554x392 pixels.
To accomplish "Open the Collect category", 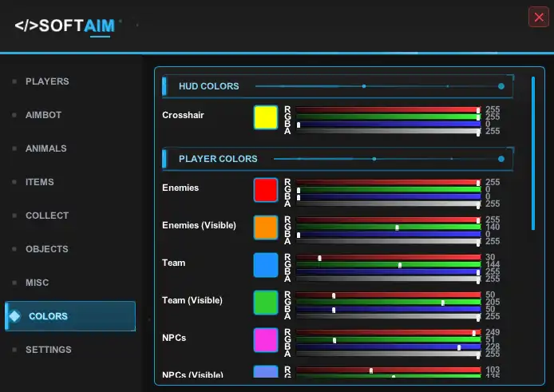I will [47, 216].
